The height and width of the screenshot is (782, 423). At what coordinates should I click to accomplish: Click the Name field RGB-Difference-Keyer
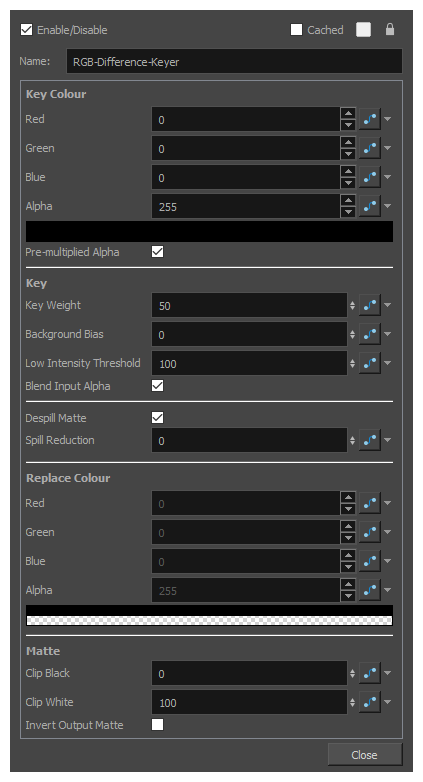click(x=234, y=61)
